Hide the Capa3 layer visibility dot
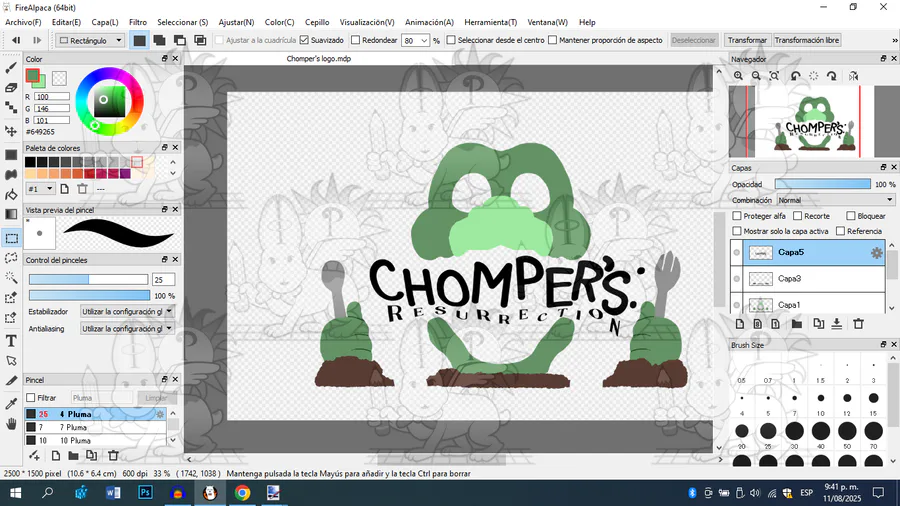The height and width of the screenshot is (506, 900). click(736, 279)
